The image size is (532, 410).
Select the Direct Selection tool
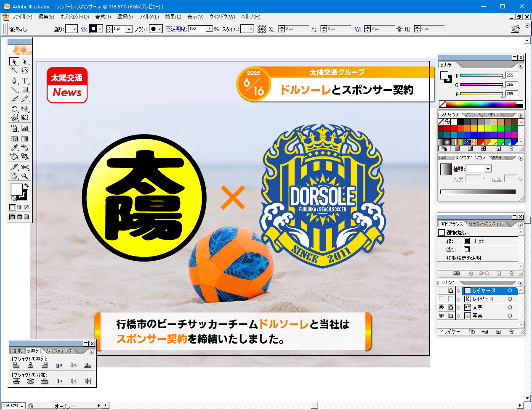[x=25, y=61]
